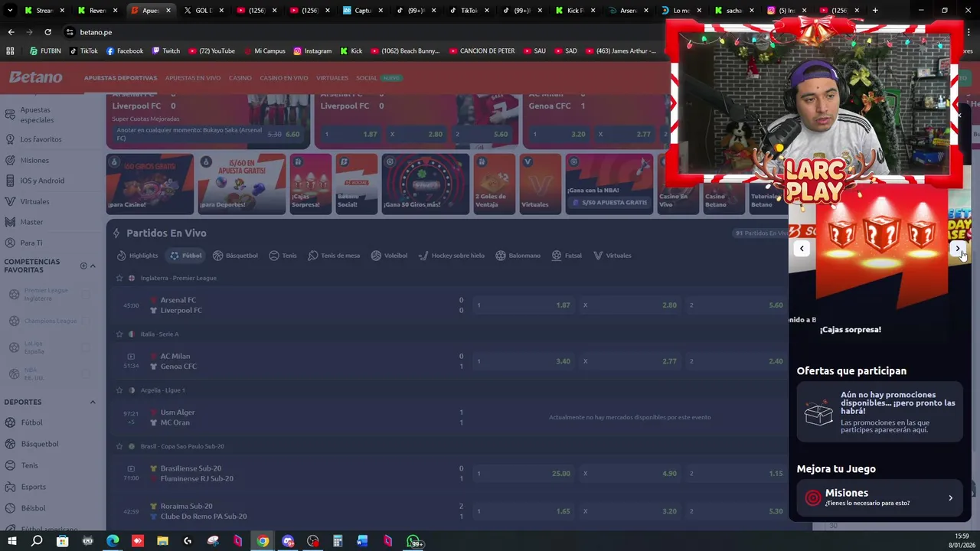980x551 pixels.
Task: Bet on Genoa CFC win odds 2.40
Action: pos(737,361)
